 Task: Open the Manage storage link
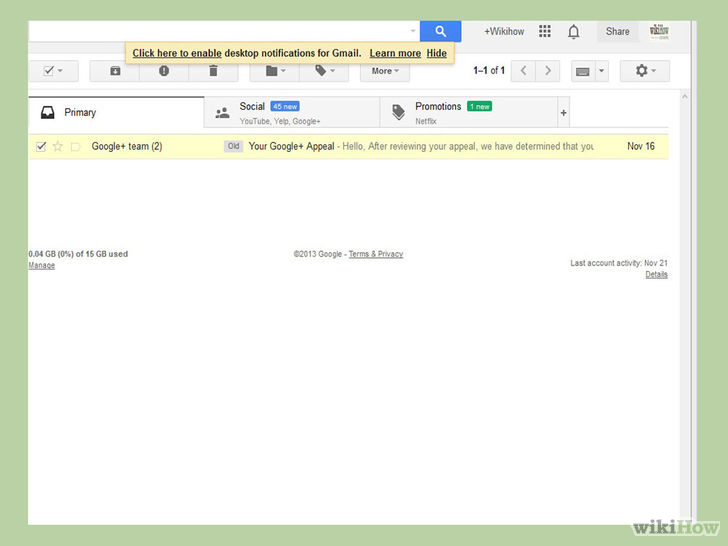click(x=42, y=266)
